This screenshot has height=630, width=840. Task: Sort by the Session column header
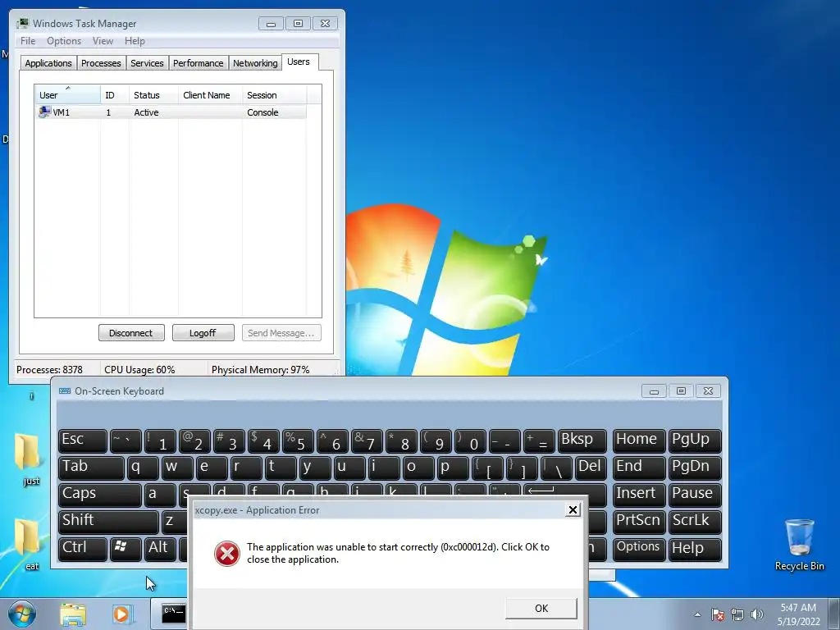274,95
